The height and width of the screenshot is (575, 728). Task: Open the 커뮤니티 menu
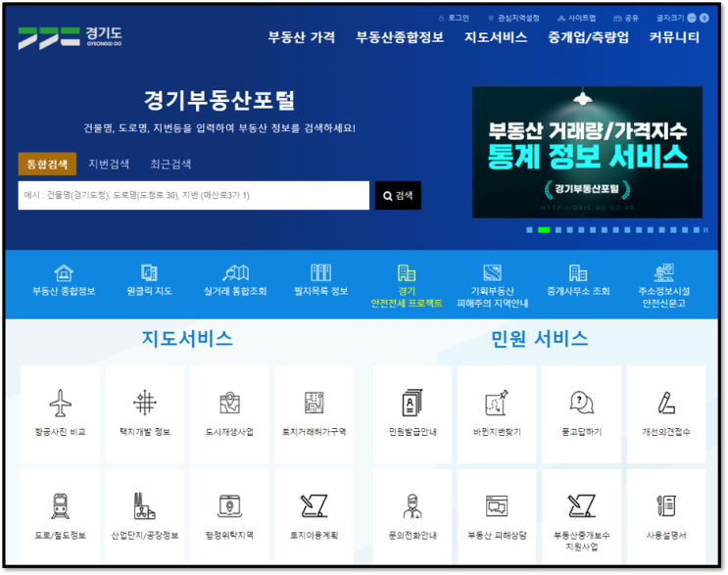pos(674,37)
